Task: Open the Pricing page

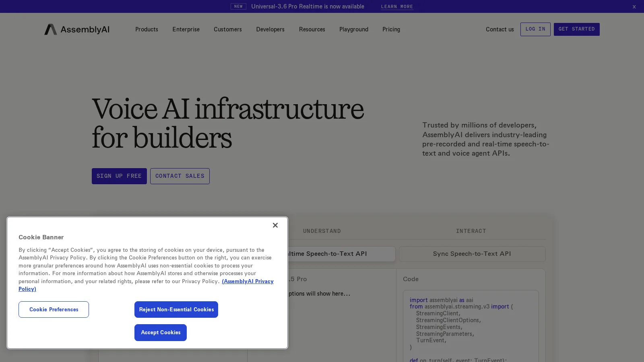Action: click(391, 29)
